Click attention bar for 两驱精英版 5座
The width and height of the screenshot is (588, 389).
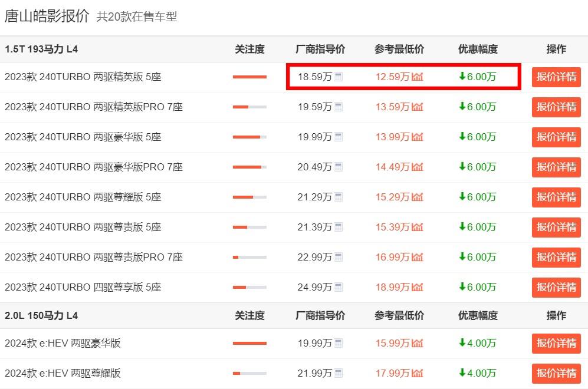(x=249, y=77)
